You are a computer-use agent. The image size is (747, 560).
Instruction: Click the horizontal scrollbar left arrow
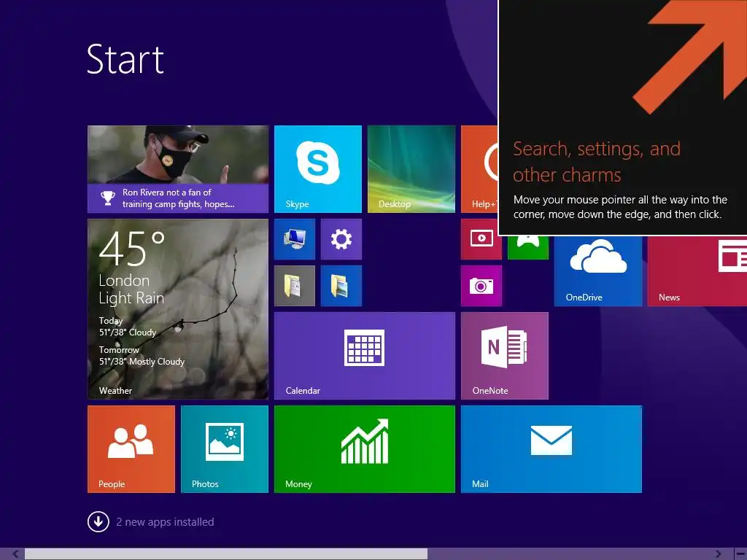coord(15,554)
